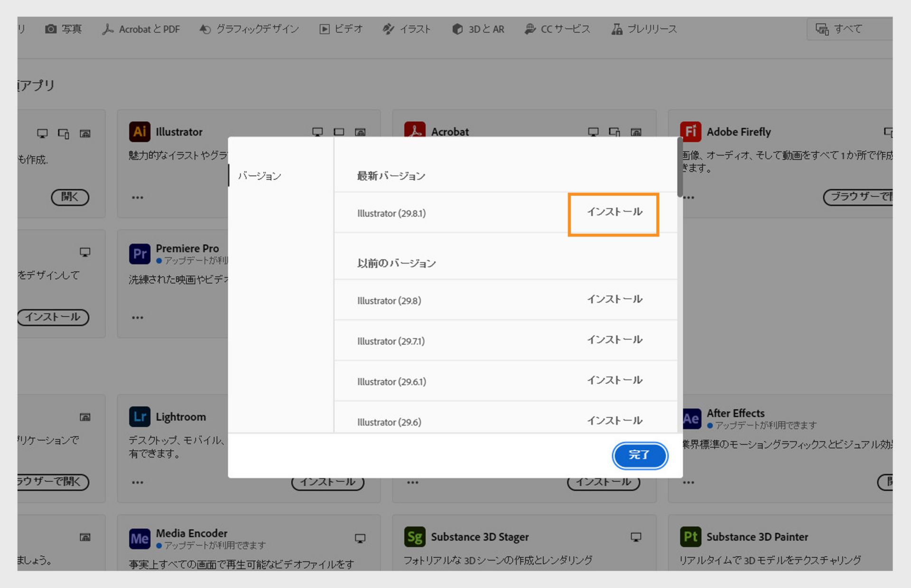Click the Illustrator app icon
The width and height of the screenshot is (911, 588).
(139, 132)
